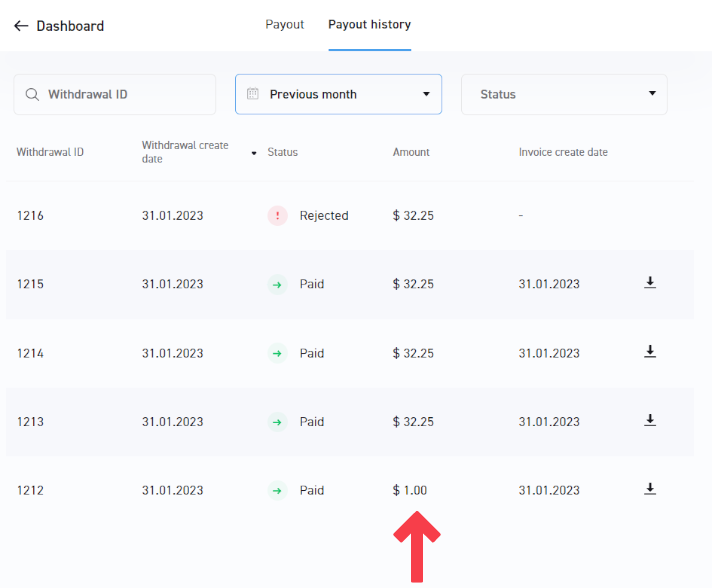Download invoice for withdrawal 1214
The width and height of the screenshot is (712, 588).
tap(650, 352)
